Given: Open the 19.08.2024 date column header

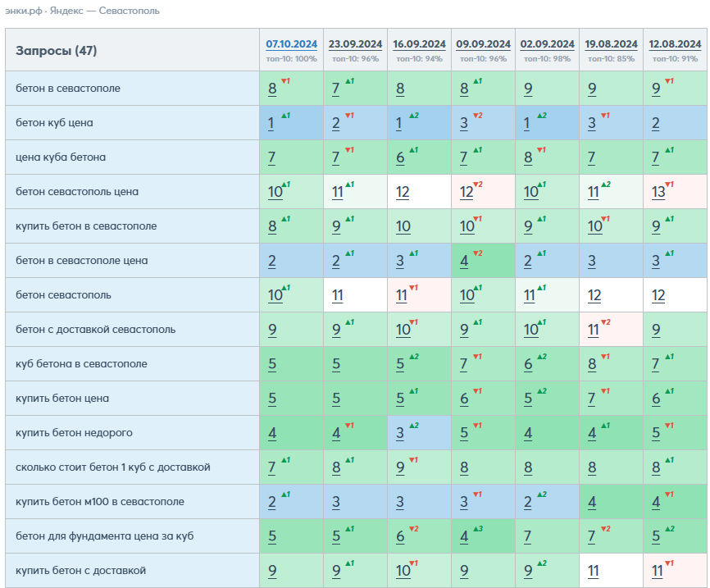Looking at the screenshot, I should tap(611, 44).
